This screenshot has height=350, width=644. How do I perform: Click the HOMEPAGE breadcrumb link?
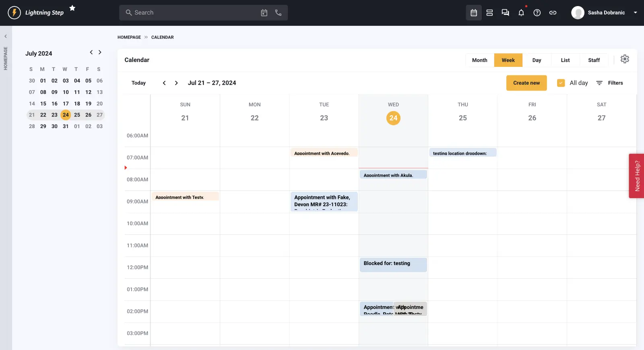click(x=129, y=37)
